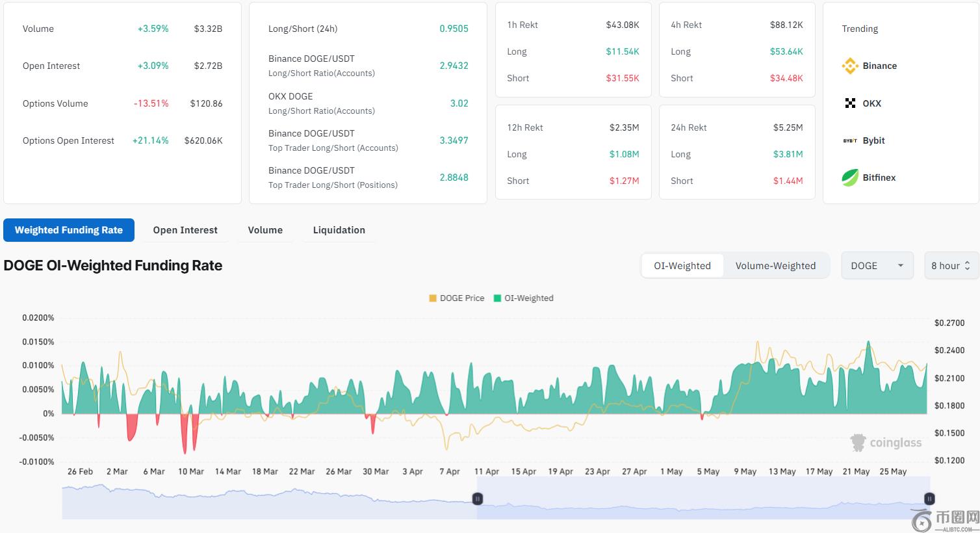Switch to the Open Interest tab
Screen dimensions: 980x533
click(x=185, y=230)
